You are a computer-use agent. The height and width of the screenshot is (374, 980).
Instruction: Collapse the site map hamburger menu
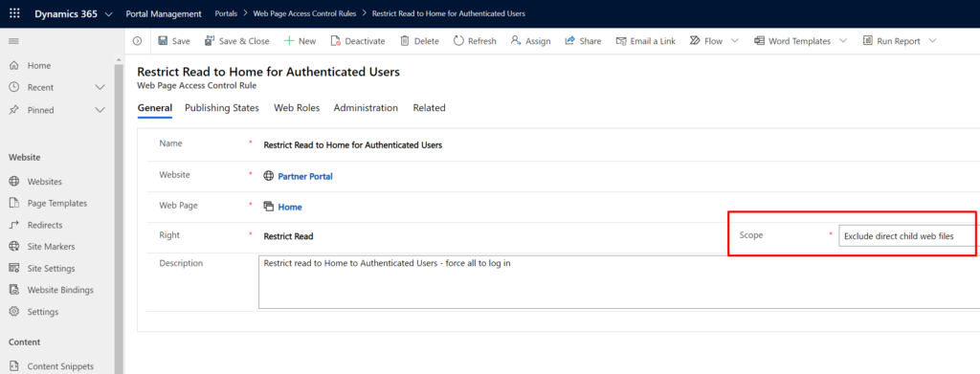coord(13,41)
